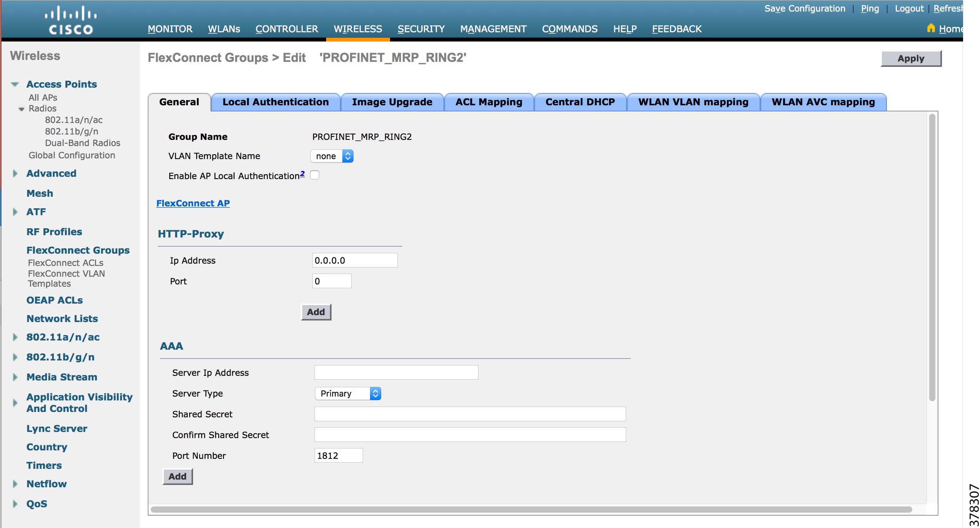The height and width of the screenshot is (528, 980).
Task: Click the Home house icon
Action: pos(931,28)
